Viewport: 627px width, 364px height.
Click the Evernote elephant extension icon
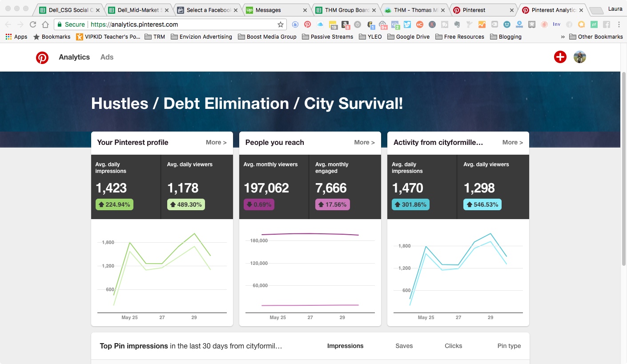457,25
